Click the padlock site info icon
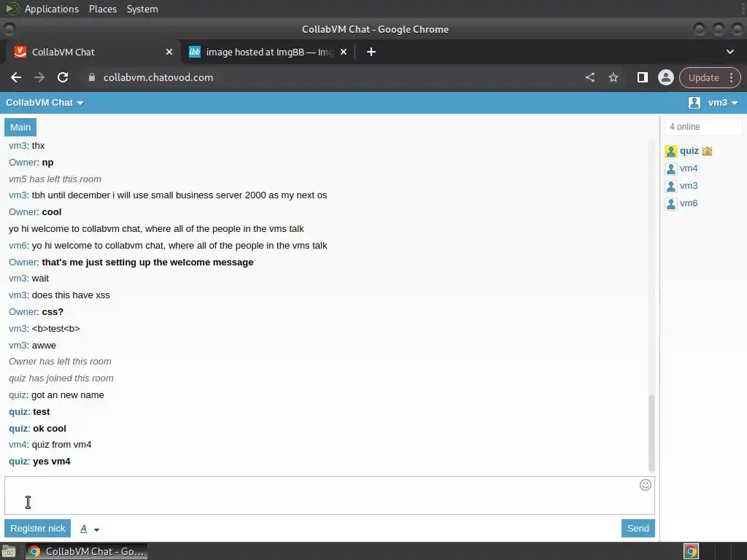 pos(91,77)
